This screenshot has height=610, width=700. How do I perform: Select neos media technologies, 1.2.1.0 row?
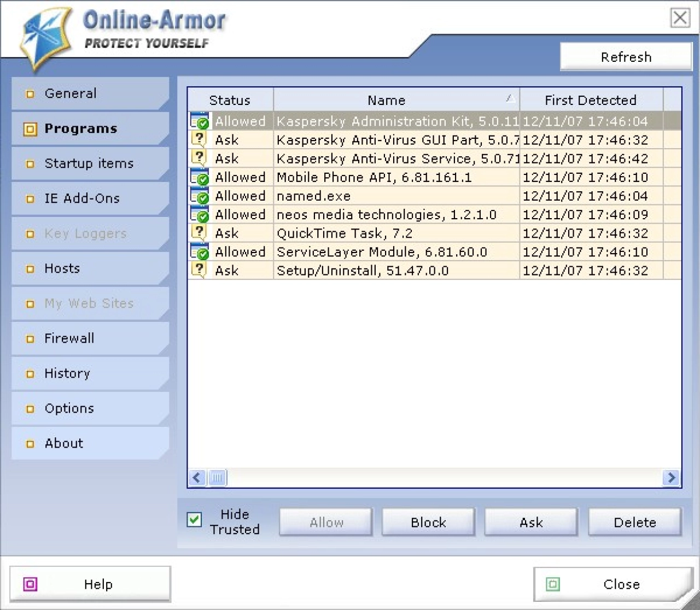(x=435, y=214)
